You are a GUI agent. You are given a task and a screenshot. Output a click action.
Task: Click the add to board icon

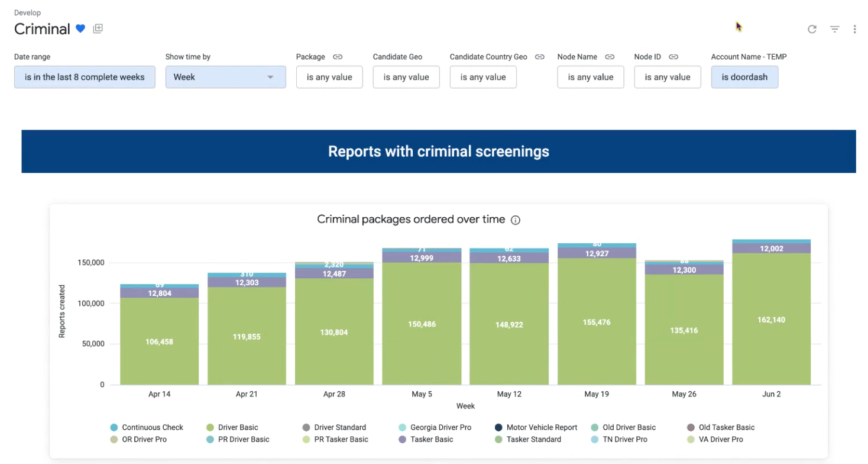click(x=98, y=28)
